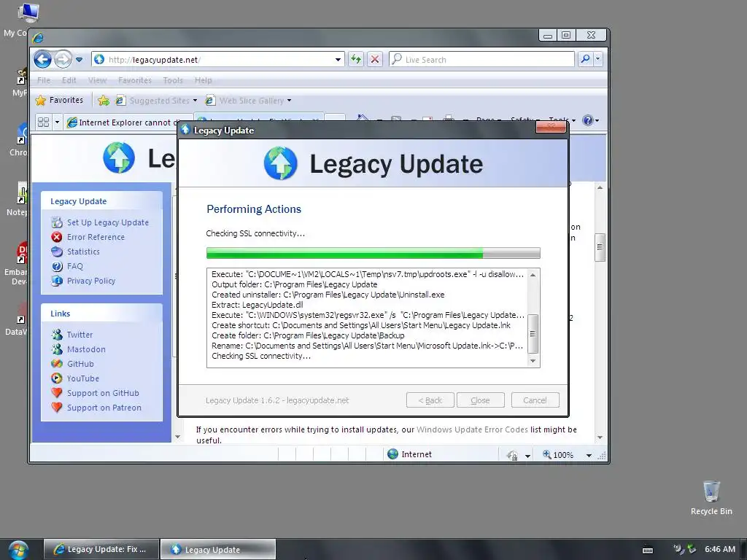Open the tab list dropdown arrow
This screenshot has height=560, width=747.
(x=57, y=122)
